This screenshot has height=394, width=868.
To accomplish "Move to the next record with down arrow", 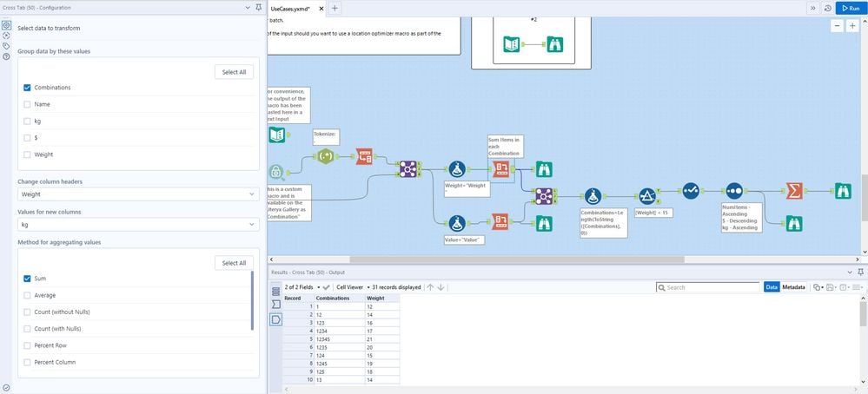I will (x=441, y=287).
